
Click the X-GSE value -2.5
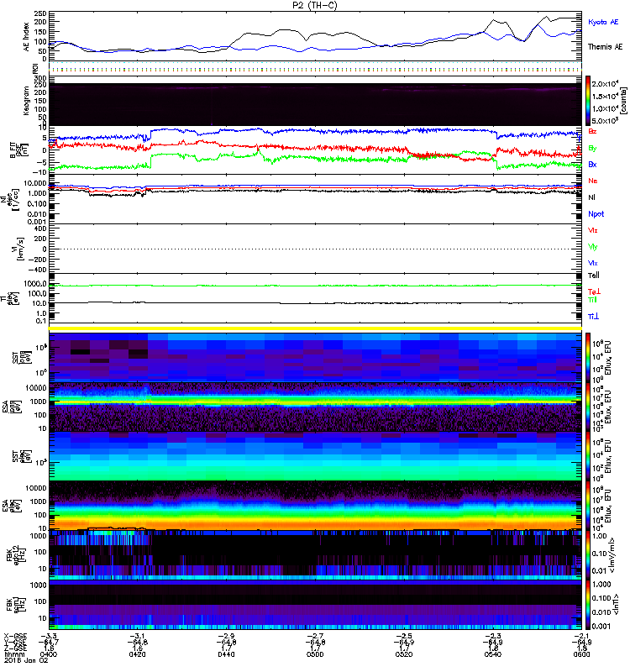point(404,636)
